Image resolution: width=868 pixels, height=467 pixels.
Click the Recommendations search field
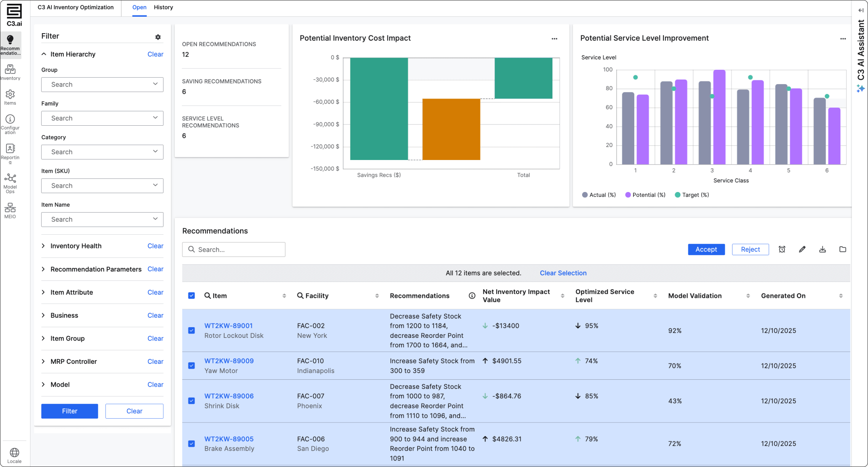[234, 249]
